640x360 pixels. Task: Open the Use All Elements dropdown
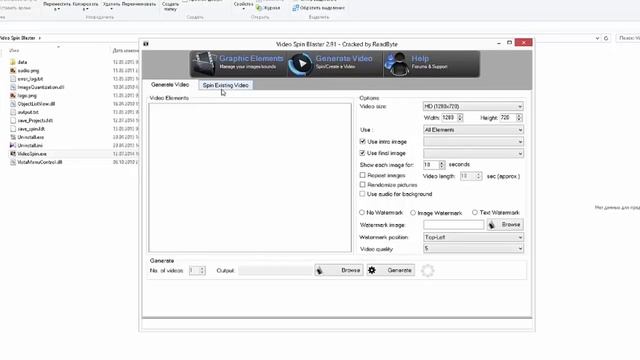point(473,130)
